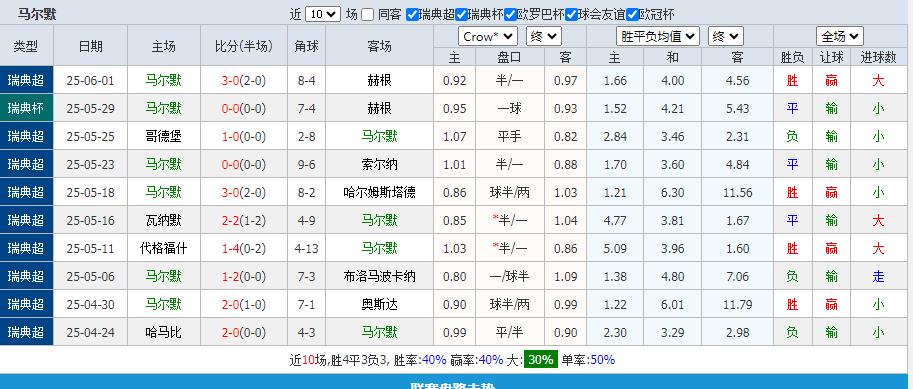The width and height of the screenshot is (913, 389).
Task: Click the draw odds 6.30
Action: point(673,192)
